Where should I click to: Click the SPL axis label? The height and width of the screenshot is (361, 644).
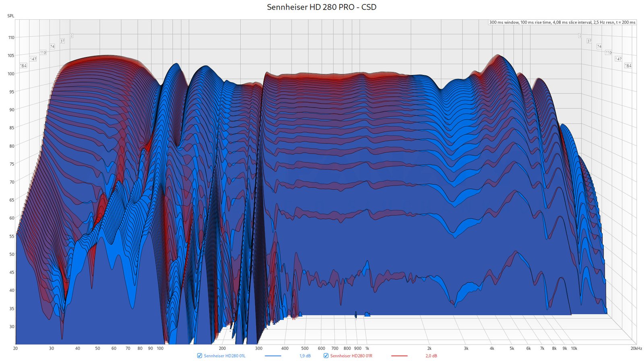(10, 16)
